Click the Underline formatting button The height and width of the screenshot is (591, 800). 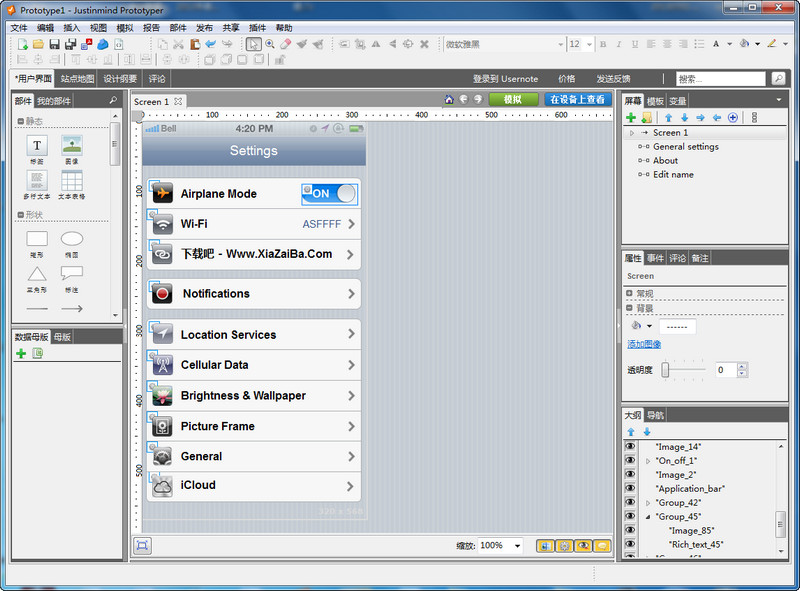pyautogui.click(x=635, y=44)
